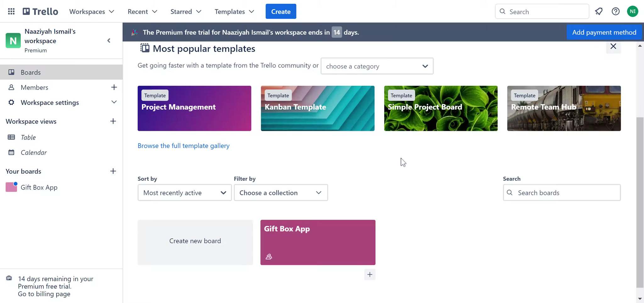
Task: Add a workspace view with plus icon
Action: [113, 121]
